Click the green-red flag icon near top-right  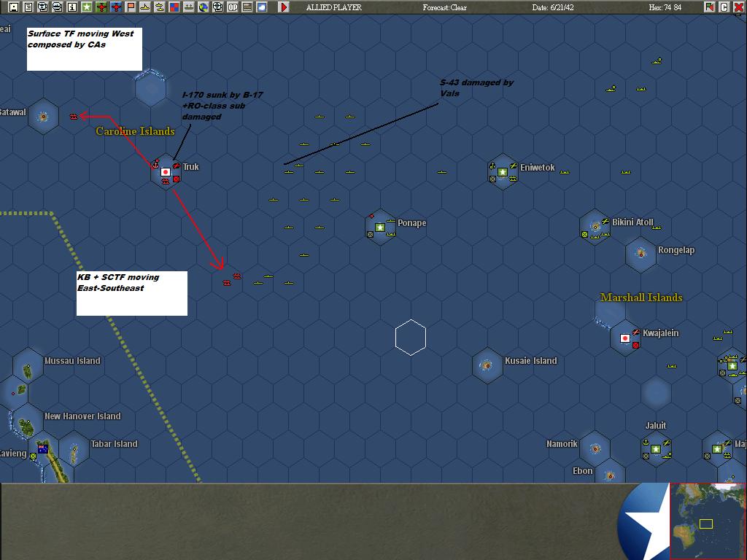pyautogui.click(x=710, y=7)
